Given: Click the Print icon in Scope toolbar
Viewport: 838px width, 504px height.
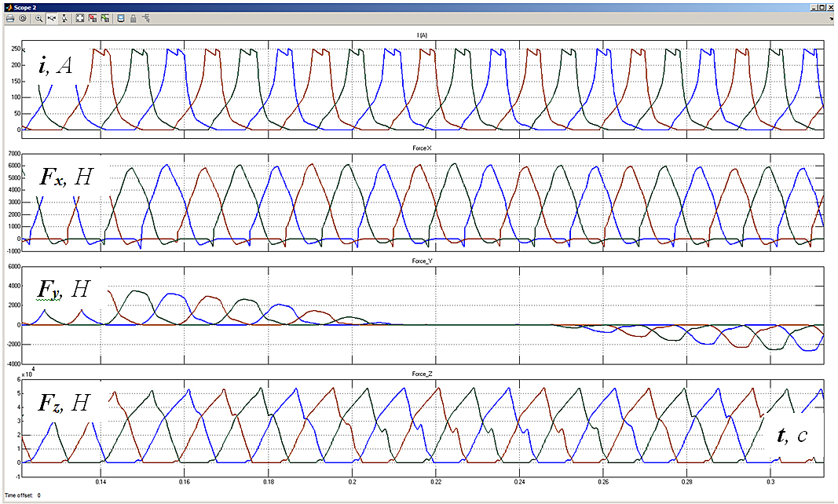Looking at the screenshot, I should [x=10, y=18].
